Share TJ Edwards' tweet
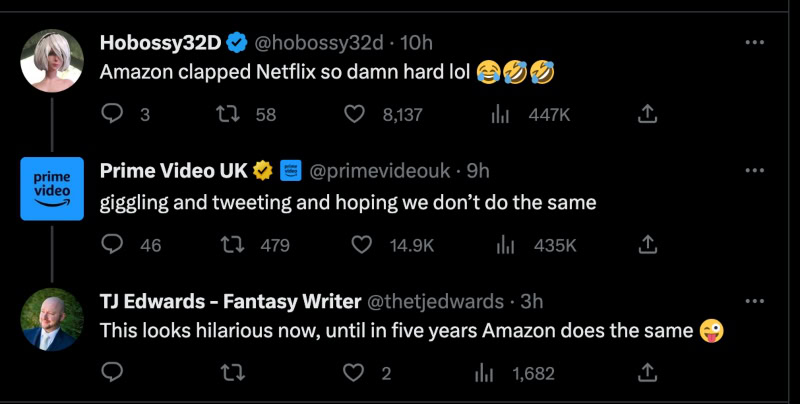Image resolution: width=800 pixels, height=404 pixels. pyautogui.click(x=647, y=373)
